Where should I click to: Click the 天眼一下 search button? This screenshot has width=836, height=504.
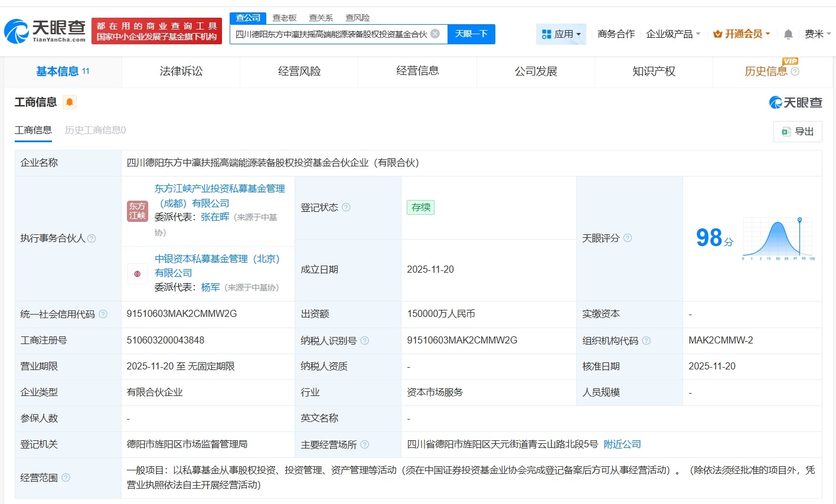[x=472, y=34]
